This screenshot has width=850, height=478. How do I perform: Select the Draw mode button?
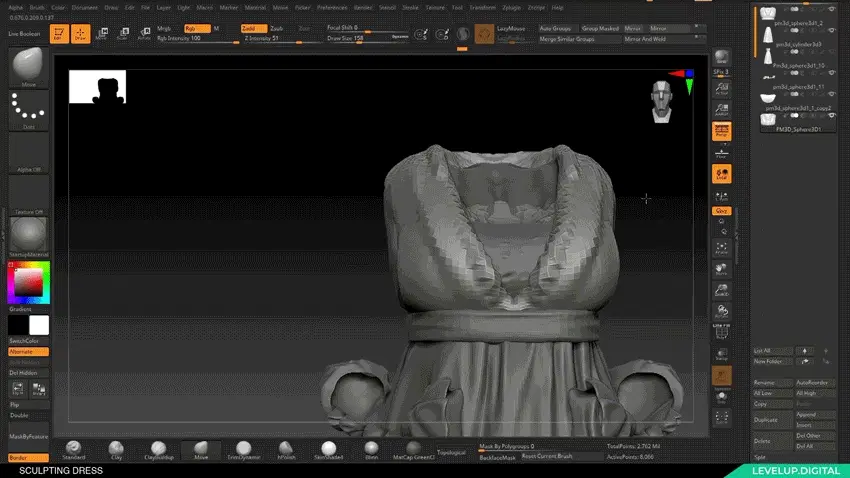[80, 33]
